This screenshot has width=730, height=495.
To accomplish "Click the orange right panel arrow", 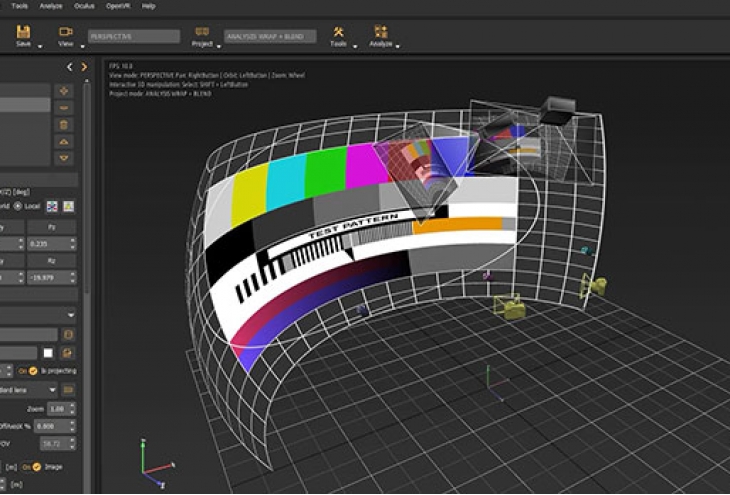I will pos(84,67).
